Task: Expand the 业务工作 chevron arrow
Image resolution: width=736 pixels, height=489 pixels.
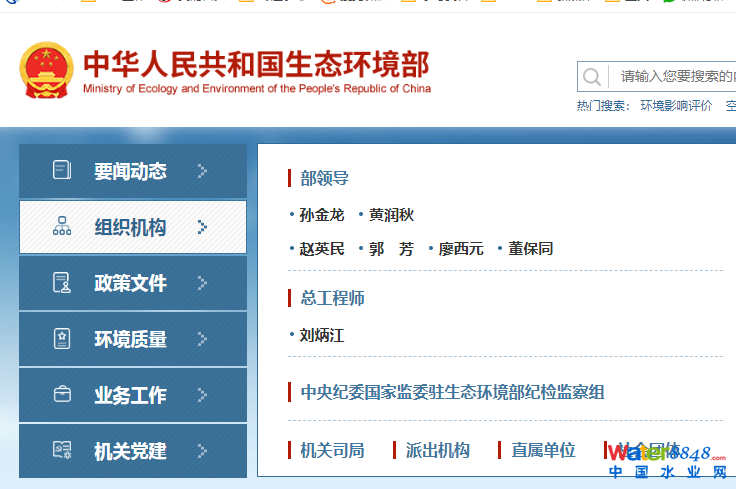Action: (203, 395)
